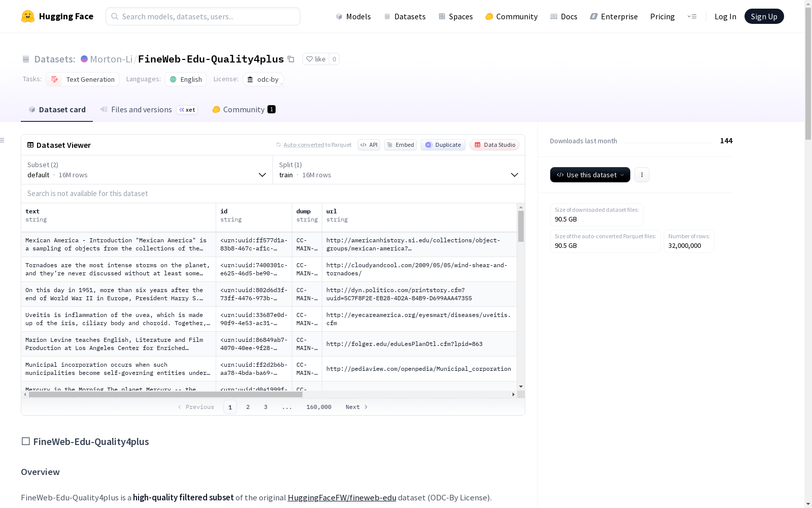Screen dimensions: 812x508
Task: Click the Log In link
Action: point(725,16)
